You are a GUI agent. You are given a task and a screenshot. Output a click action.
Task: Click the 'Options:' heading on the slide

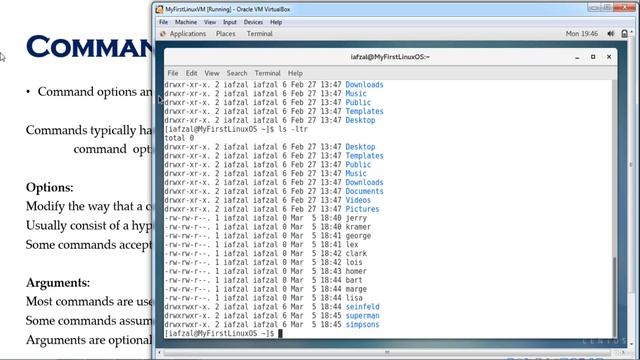pos(49,187)
